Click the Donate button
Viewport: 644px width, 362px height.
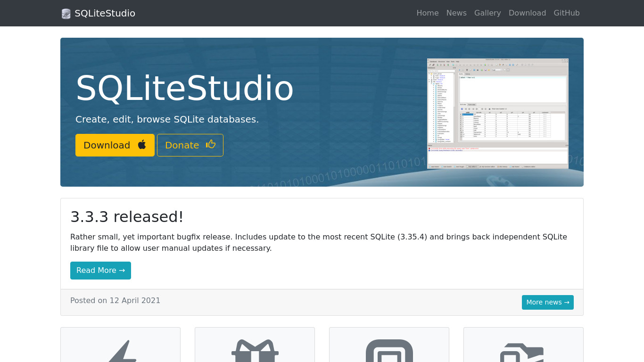tap(190, 145)
